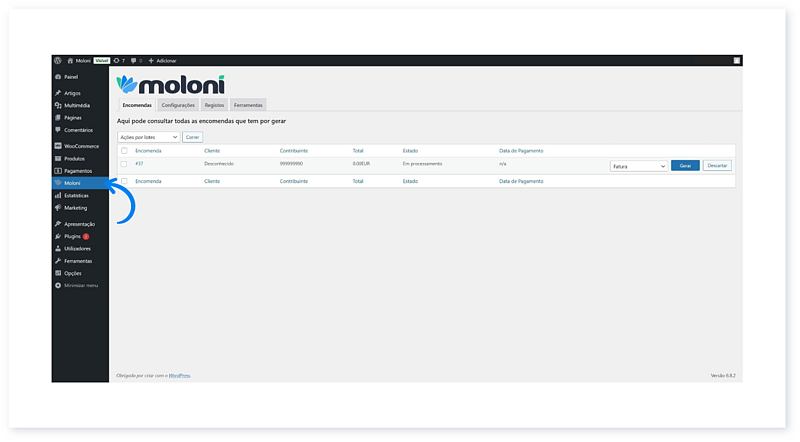This screenshot has height=442, width=800.
Task: Click the Plugins icon in sidebar
Action: pos(58,236)
